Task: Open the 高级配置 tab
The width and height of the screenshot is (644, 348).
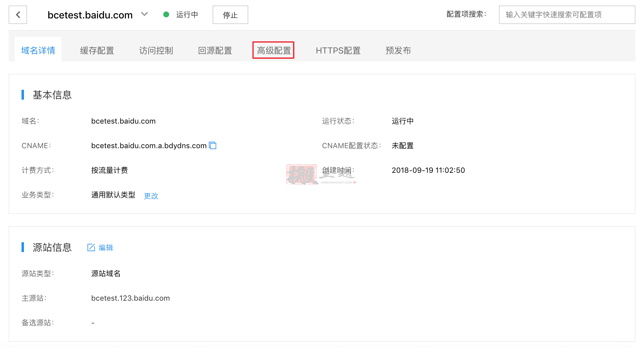Action: pyautogui.click(x=273, y=50)
